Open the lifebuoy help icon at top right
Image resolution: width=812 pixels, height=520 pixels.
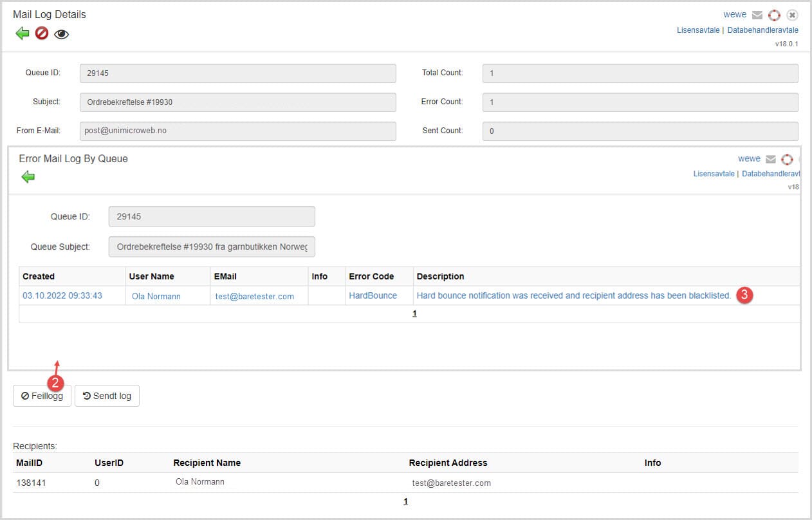pos(774,15)
